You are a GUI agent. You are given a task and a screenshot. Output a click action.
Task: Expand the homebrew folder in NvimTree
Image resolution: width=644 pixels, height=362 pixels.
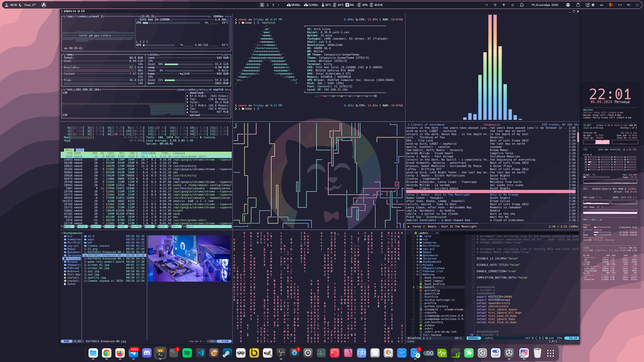coord(430,243)
